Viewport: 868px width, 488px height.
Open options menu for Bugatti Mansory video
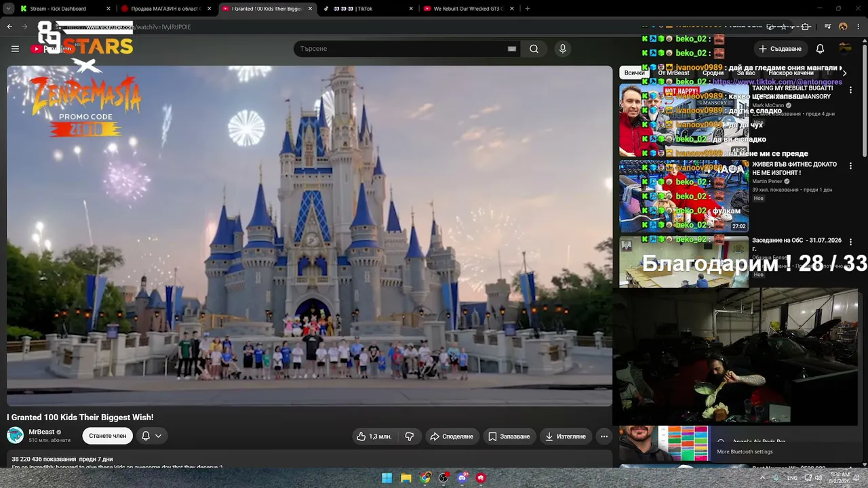(x=850, y=90)
